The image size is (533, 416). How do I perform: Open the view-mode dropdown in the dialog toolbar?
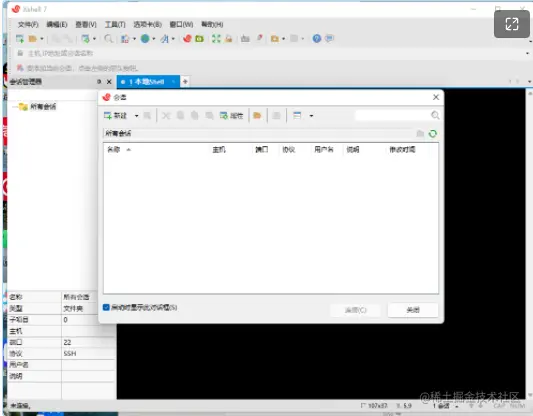[311, 116]
